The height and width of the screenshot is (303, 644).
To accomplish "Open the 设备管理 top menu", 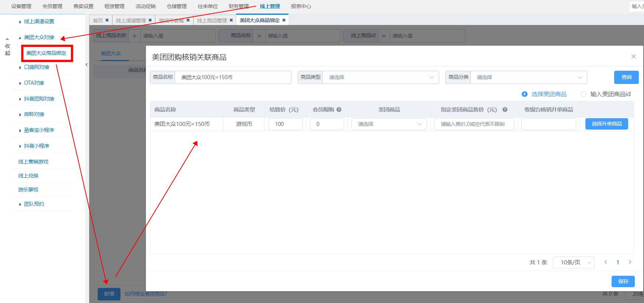I will tap(21, 6).
